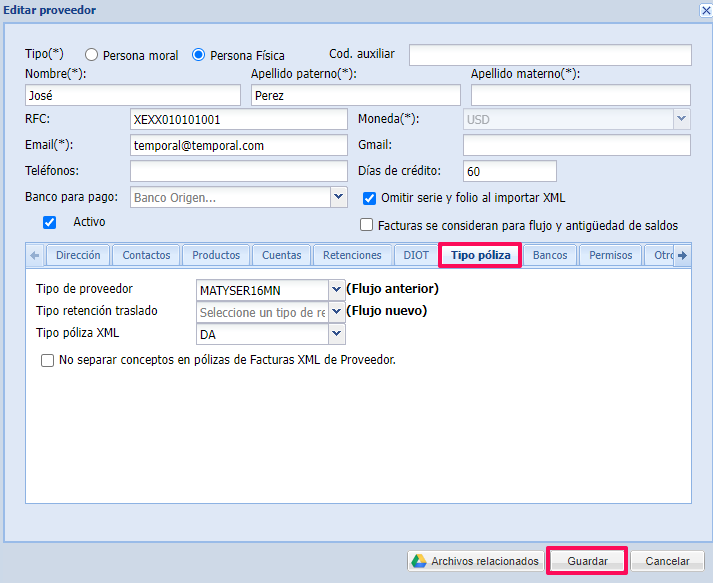Select the Persona Física radio button

coord(198,55)
